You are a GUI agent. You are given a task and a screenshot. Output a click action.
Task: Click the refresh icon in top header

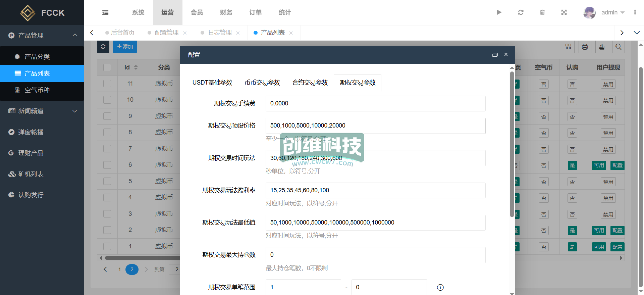521,12
